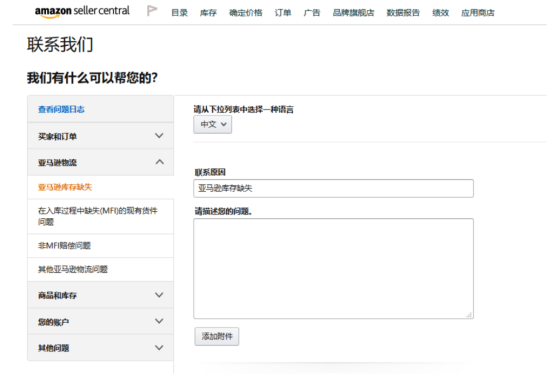Click the 联系原因 input field
554x376 pixels.
(334, 188)
